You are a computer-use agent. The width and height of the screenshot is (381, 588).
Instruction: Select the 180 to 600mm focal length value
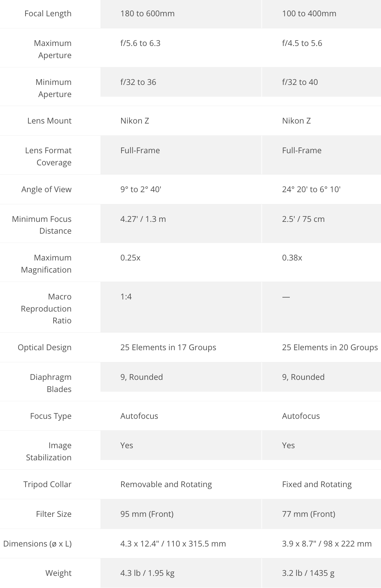[147, 13]
